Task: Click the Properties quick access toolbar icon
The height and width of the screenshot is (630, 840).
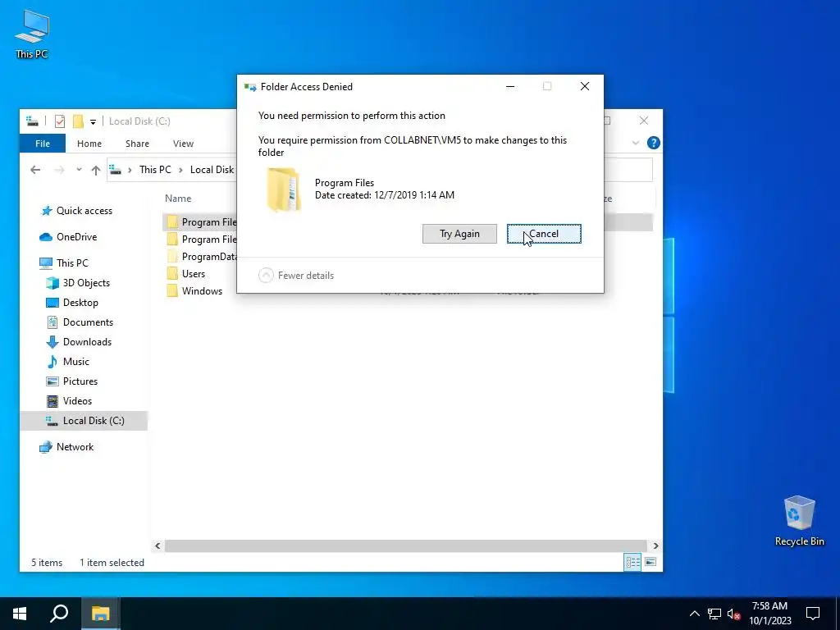Action: [60, 121]
